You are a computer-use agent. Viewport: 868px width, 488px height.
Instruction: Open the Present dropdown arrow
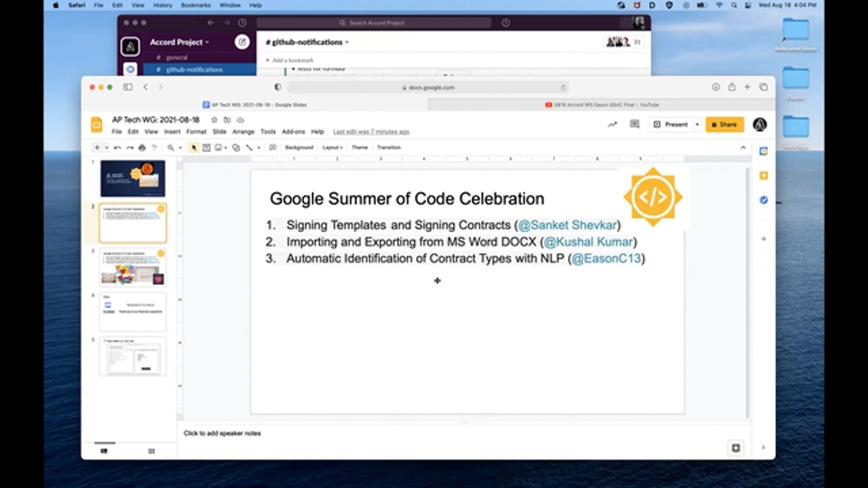tap(697, 124)
